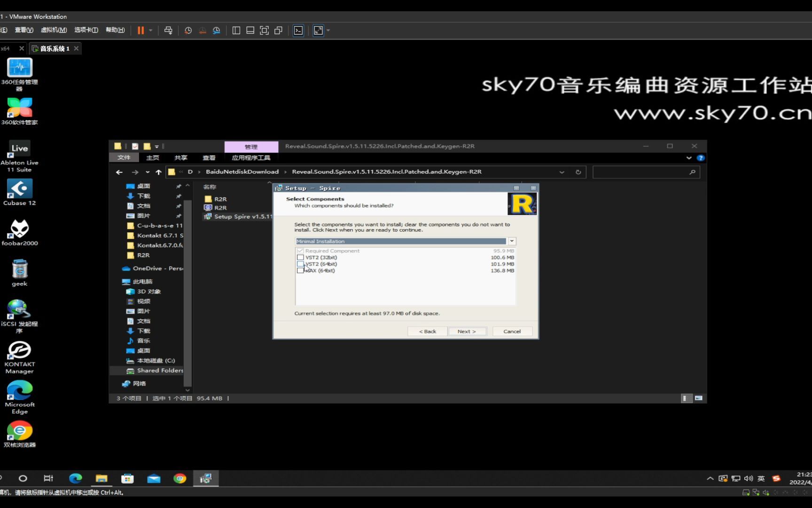Select Shared Folders in navigation pane
The image size is (812, 508).
[x=155, y=371]
